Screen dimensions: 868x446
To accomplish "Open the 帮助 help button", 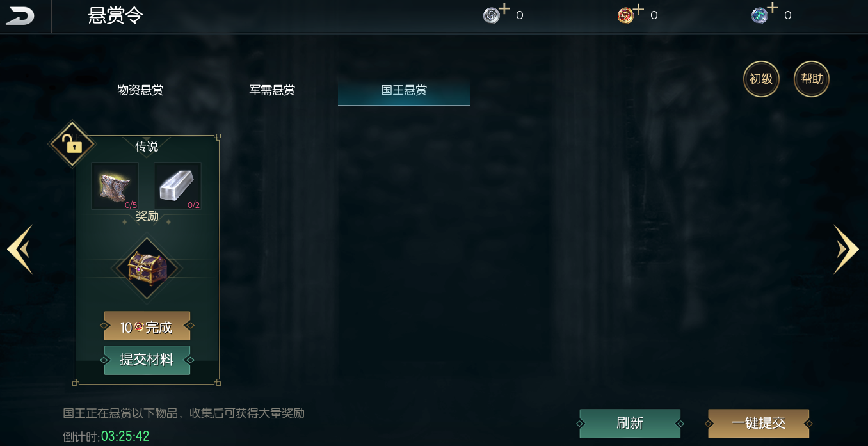I will click(812, 79).
